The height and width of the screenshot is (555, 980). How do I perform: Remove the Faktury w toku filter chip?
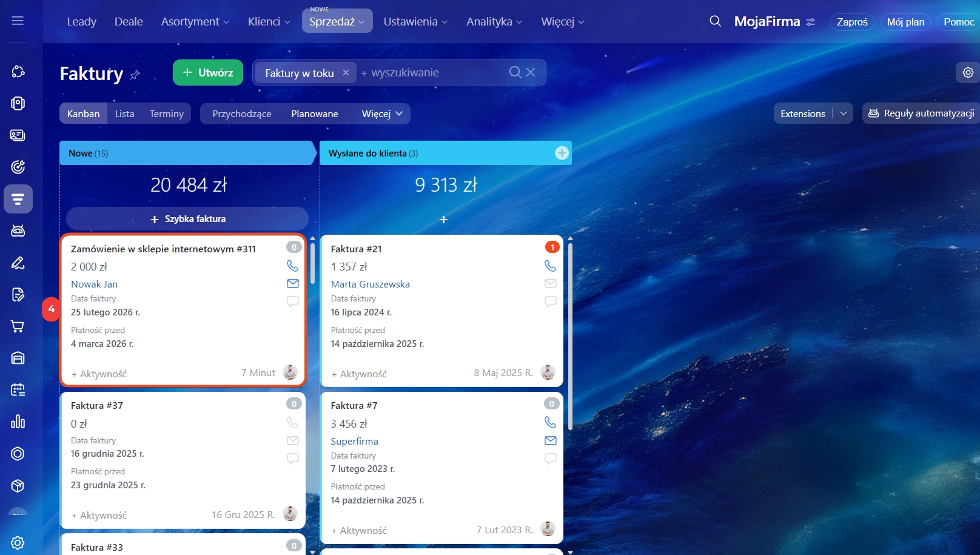point(346,73)
